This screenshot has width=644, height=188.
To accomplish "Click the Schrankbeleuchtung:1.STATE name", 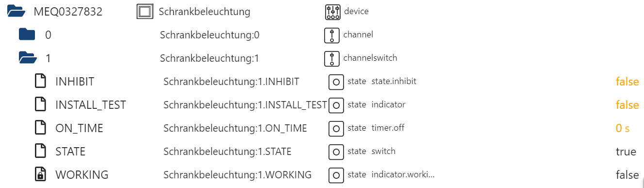I will (228, 152).
